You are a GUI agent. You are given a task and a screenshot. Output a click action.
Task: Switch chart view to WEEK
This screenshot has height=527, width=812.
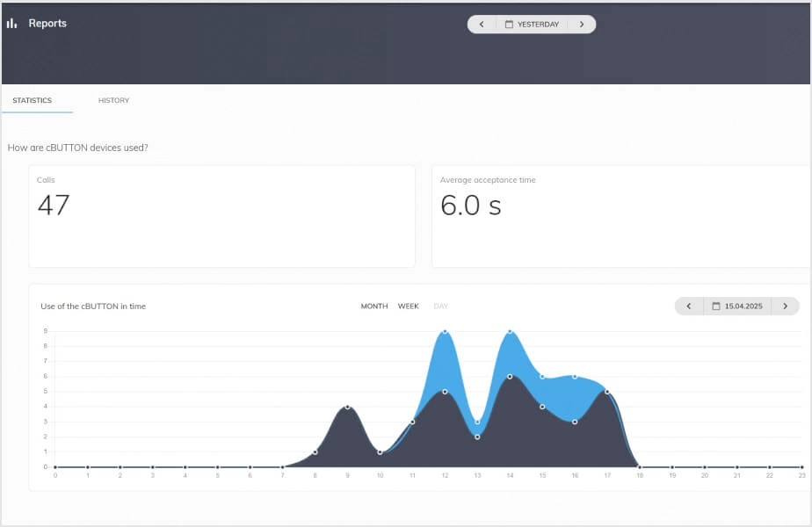(407, 306)
